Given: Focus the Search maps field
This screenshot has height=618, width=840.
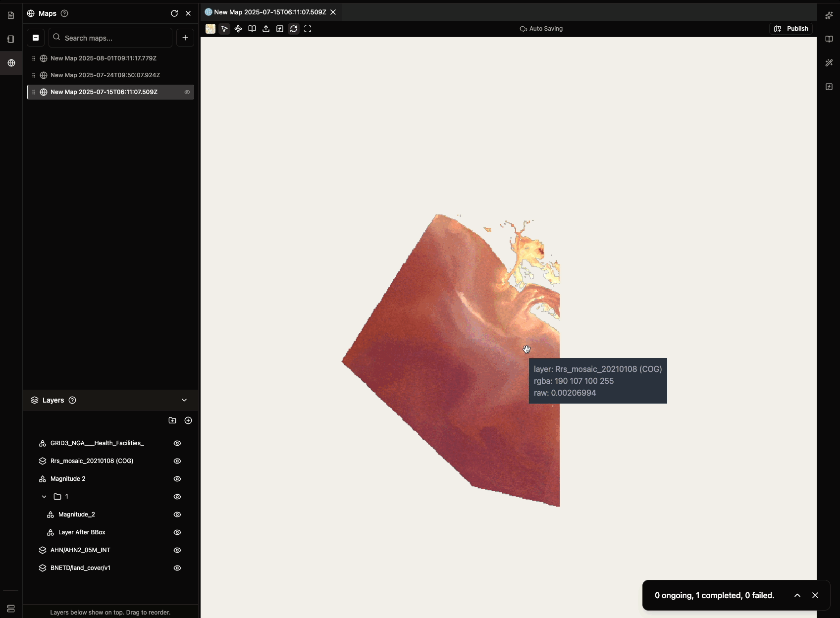Looking at the screenshot, I should click(x=110, y=38).
